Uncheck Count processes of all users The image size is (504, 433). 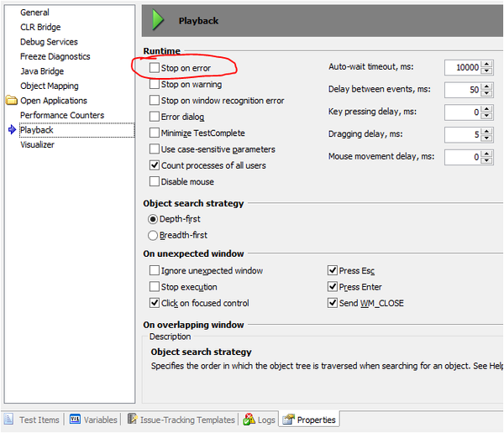click(x=154, y=165)
